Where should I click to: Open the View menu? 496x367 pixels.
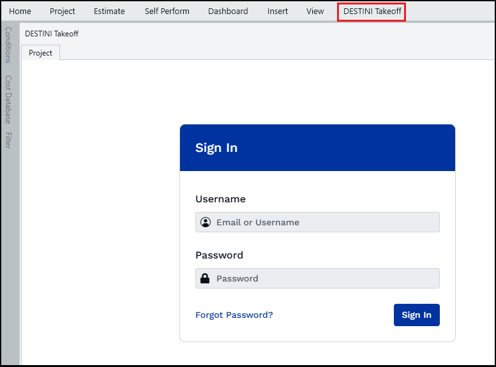[315, 11]
